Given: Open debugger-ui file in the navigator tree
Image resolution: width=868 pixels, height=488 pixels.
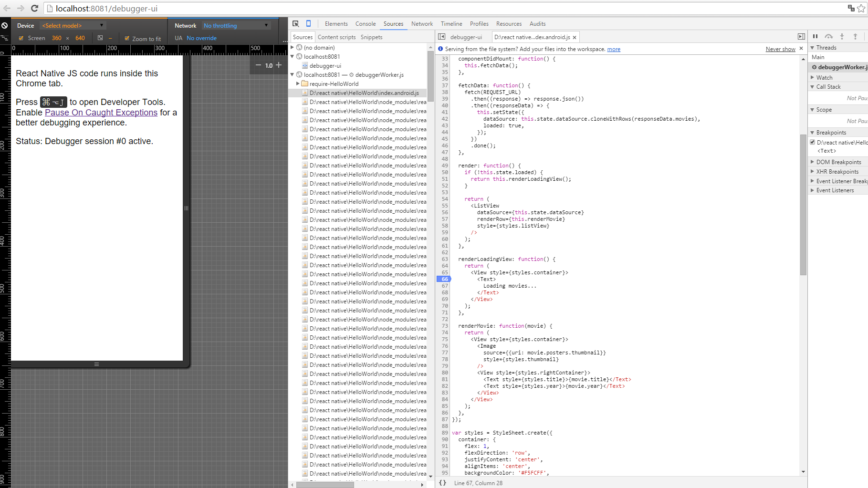Looking at the screenshot, I should (x=325, y=65).
